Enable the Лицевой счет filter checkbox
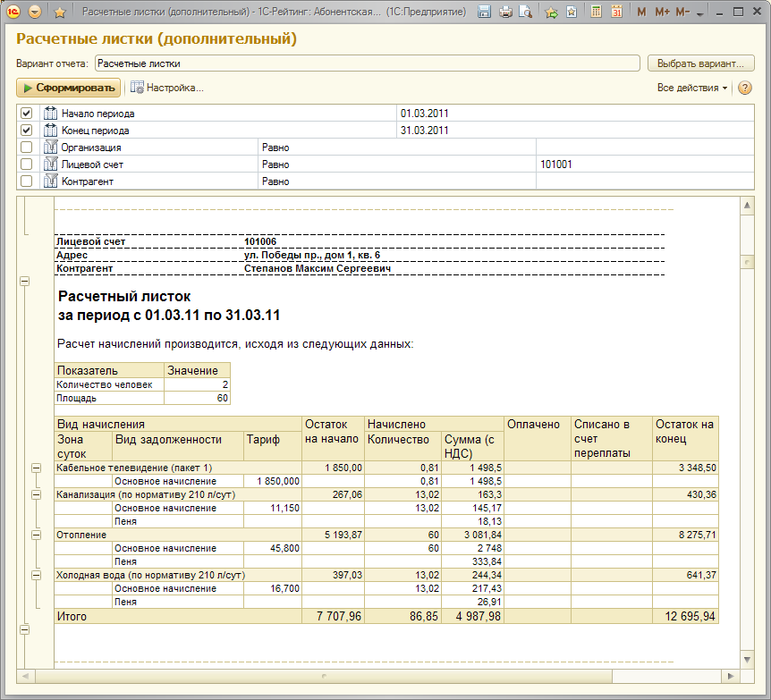771x700 pixels. point(27,164)
